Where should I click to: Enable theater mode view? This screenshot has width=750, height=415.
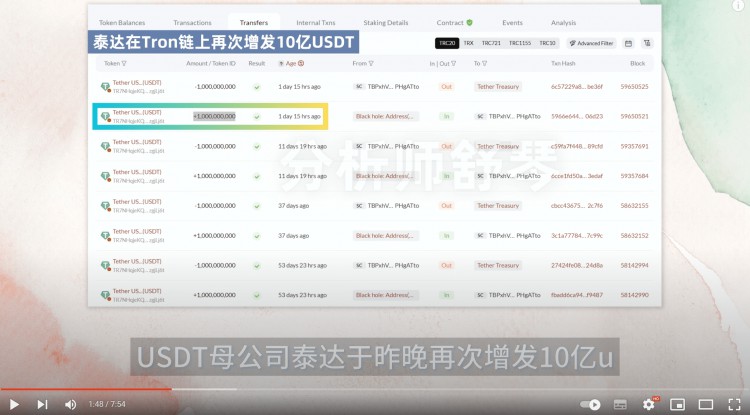(x=706, y=404)
